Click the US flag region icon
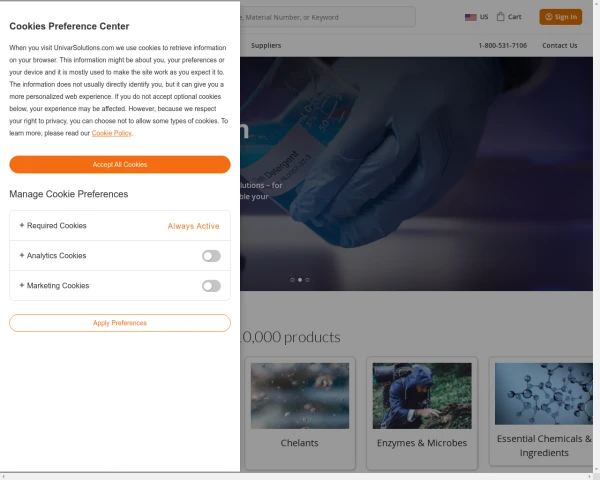 (470, 17)
